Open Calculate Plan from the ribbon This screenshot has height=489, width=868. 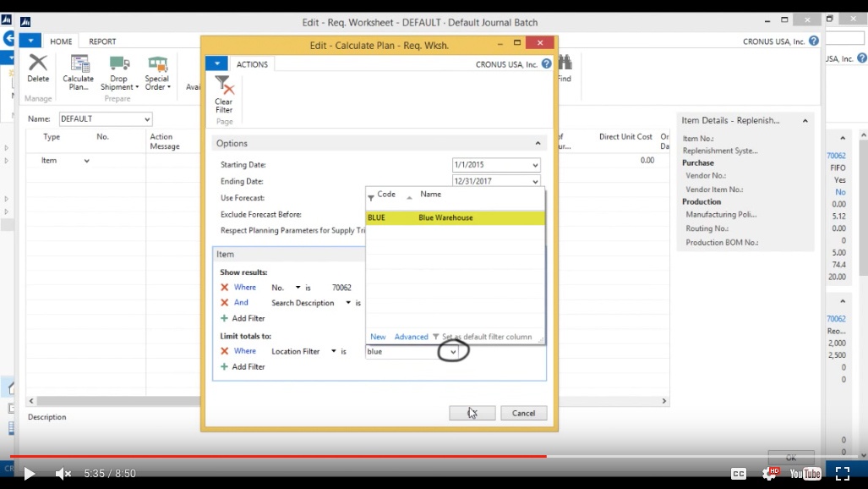click(79, 63)
